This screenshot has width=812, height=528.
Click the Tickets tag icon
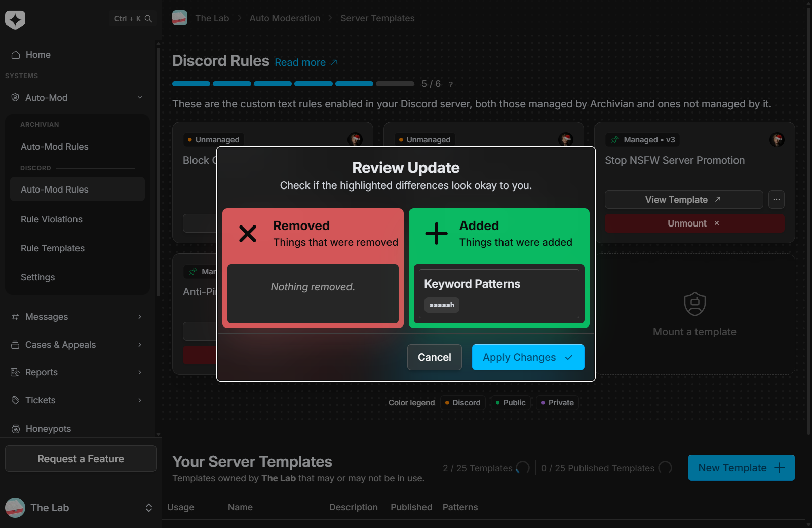[x=15, y=400]
